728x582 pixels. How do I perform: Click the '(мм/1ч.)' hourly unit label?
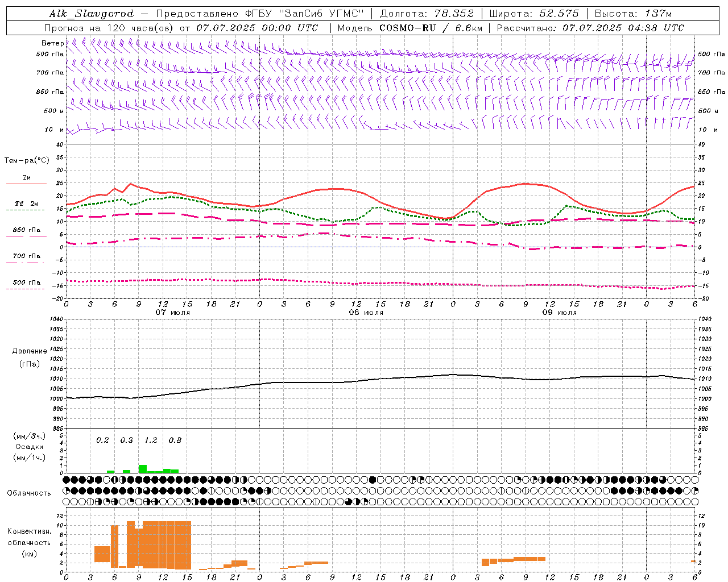click(29, 458)
